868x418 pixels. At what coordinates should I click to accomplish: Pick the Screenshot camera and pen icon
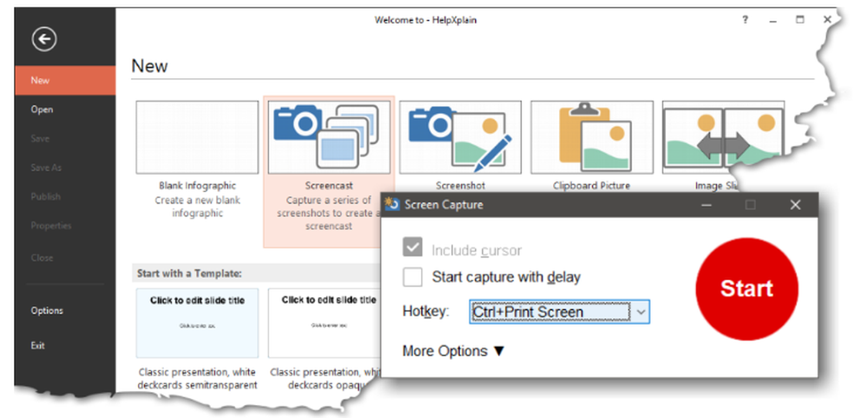(460, 137)
